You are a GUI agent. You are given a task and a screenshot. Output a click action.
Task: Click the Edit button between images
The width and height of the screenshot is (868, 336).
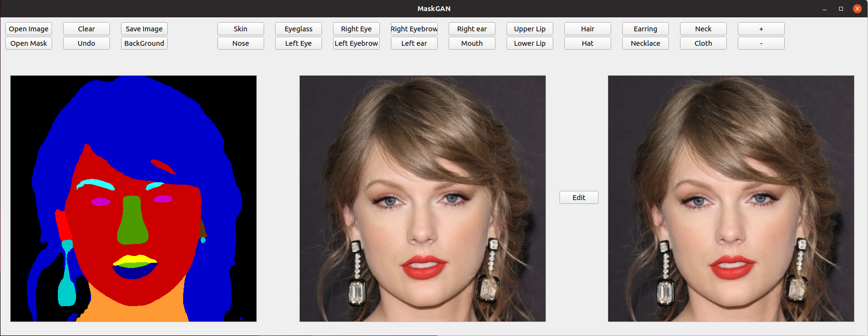click(579, 198)
